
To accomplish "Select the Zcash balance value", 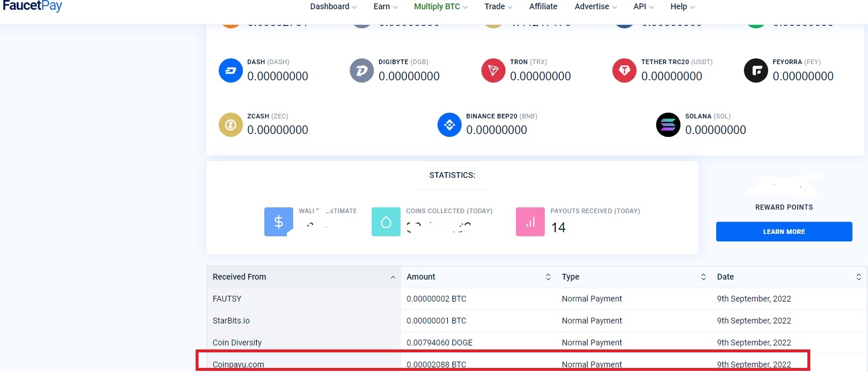I will coord(278,130).
